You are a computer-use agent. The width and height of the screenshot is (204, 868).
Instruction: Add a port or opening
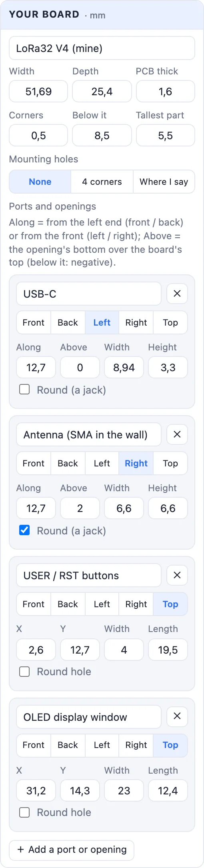(x=72, y=850)
